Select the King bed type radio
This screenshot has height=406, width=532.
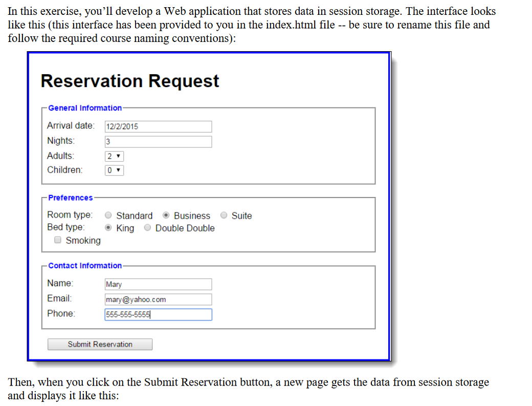point(108,228)
